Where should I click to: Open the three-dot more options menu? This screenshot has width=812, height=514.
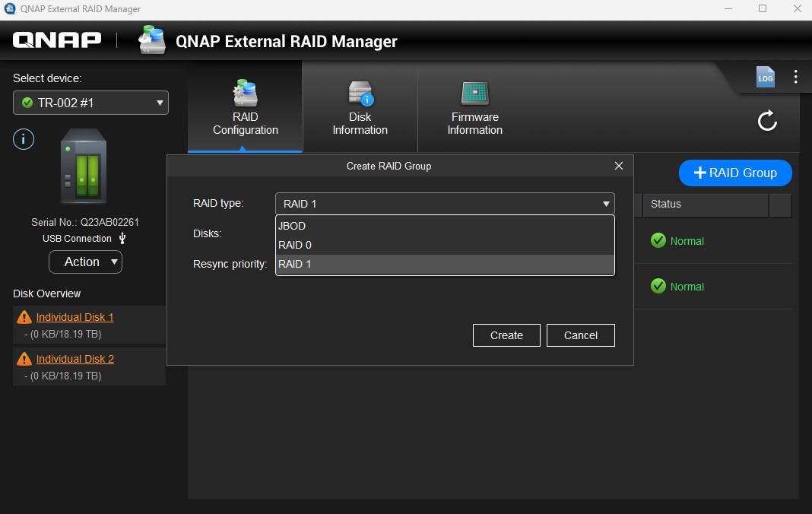click(x=795, y=77)
